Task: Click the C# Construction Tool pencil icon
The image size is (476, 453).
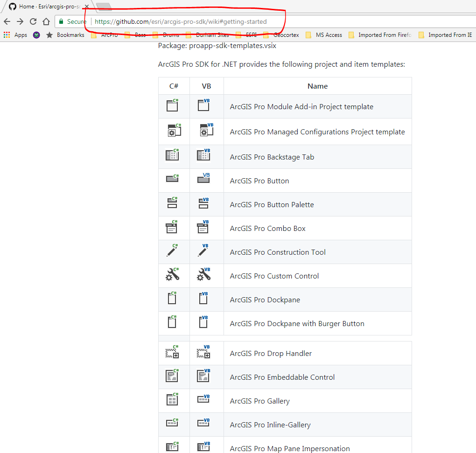Action: pyautogui.click(x=172, y=251)
